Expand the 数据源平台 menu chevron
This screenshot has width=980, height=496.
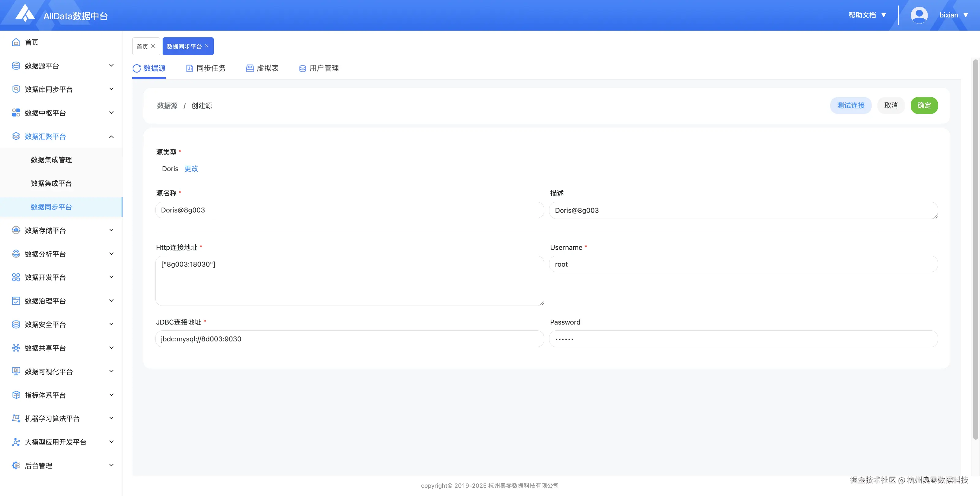(x=111, y=66)
